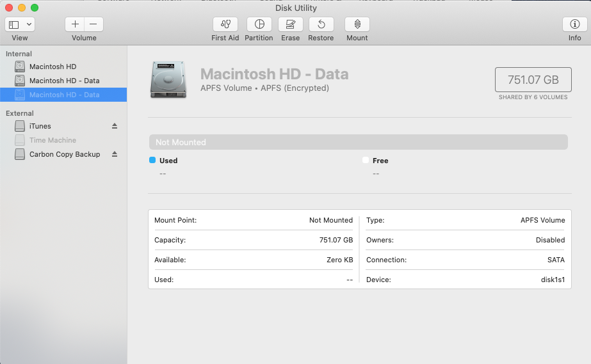Viewport: 591px width, 364px height.
Task: Click the Disk Utility window title
Action: point(296,8)
